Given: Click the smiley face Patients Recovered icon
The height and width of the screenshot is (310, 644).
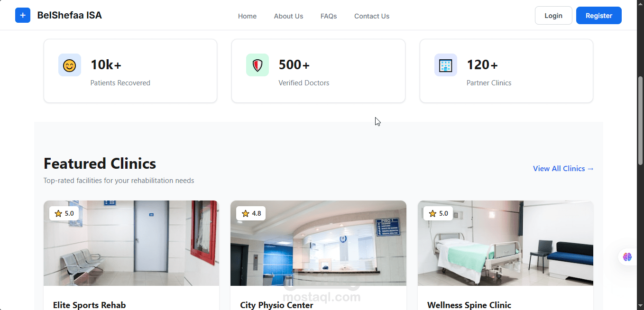Looking at the screenshot, I should [70, 65].
